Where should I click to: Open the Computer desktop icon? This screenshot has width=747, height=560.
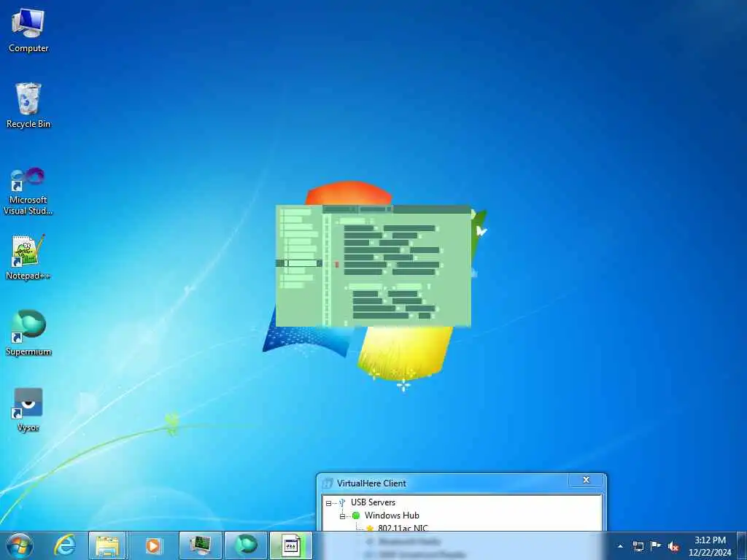(x=28, y=30)
